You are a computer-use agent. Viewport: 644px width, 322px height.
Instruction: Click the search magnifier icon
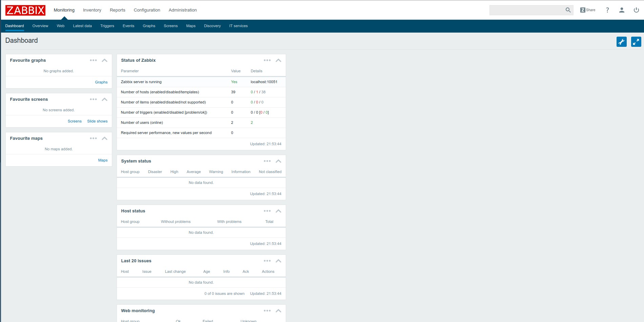[568, 10]
